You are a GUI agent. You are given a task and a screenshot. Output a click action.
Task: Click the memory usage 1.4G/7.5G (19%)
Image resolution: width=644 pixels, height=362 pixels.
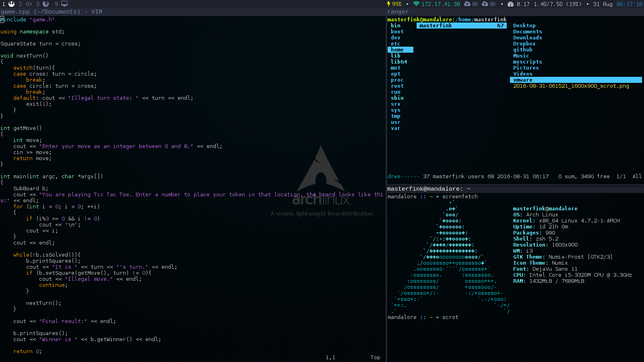[x=557, y=4]
